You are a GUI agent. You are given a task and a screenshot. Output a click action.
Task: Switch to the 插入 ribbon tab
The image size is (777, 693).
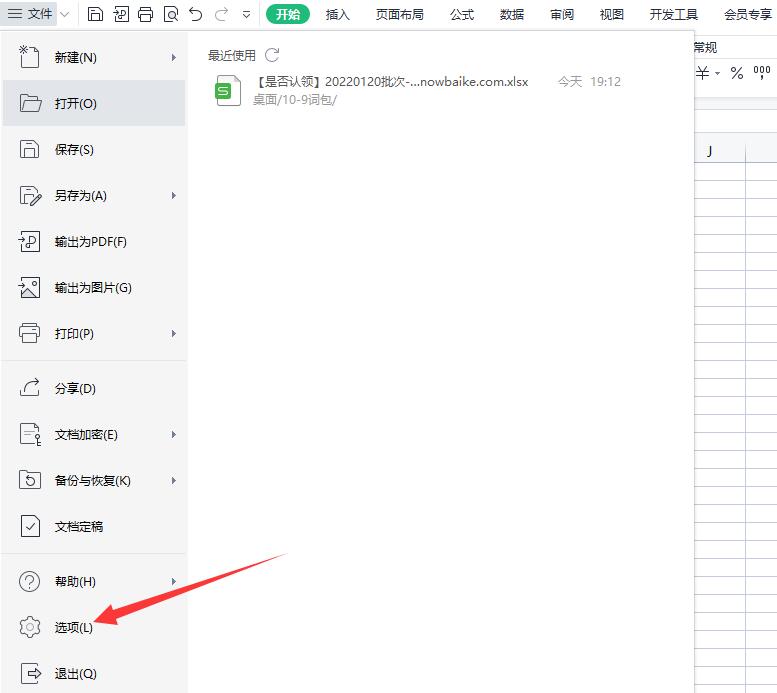pyautogui.click(x=337, y=14)
